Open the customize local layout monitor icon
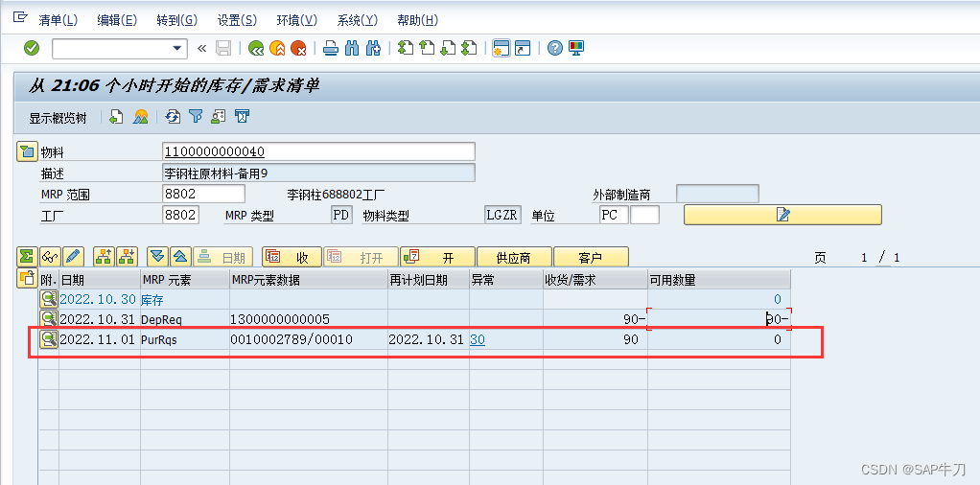Viewport: 980px width, 485px height. pyautogui.click(x=575, y=48)
